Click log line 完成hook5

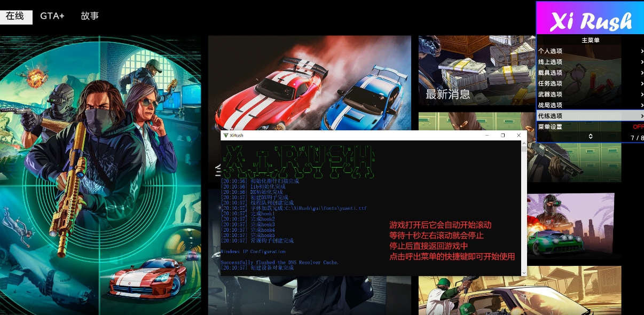click(x=248, y=235)
